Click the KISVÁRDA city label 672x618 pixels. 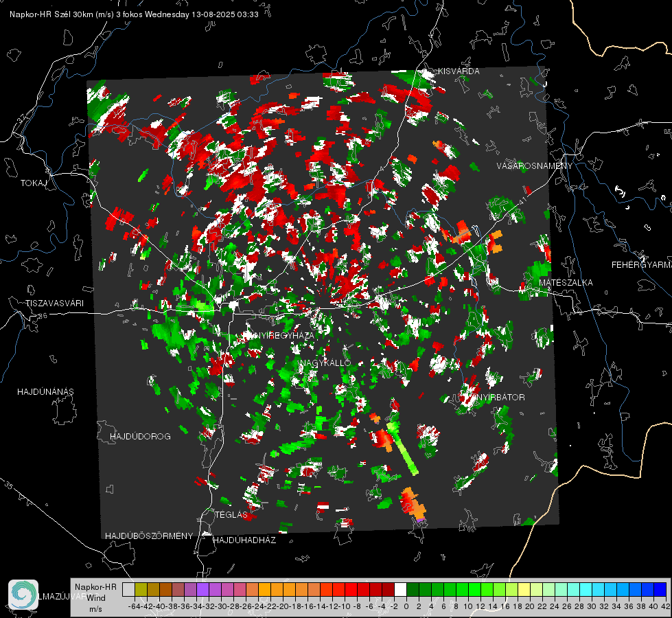point(459,71)
